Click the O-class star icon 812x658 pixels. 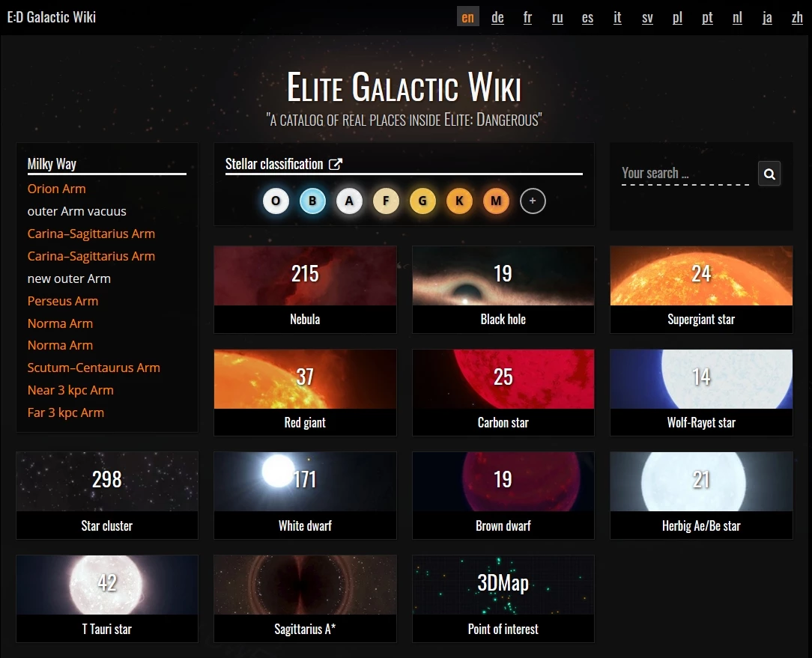point(276,201)
